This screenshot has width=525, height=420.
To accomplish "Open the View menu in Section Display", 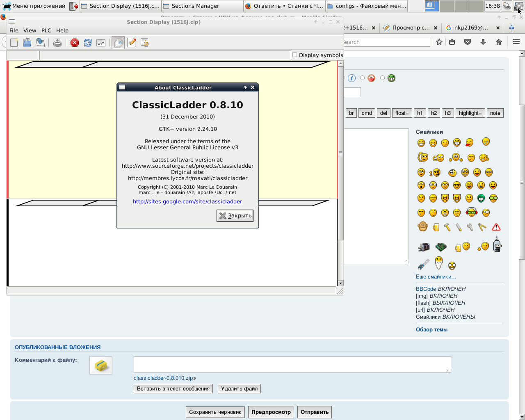I will point(30,30).
